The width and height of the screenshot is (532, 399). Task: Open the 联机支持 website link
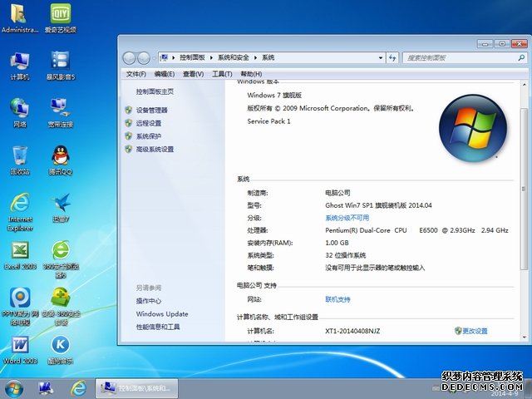[x=337, y=299]
